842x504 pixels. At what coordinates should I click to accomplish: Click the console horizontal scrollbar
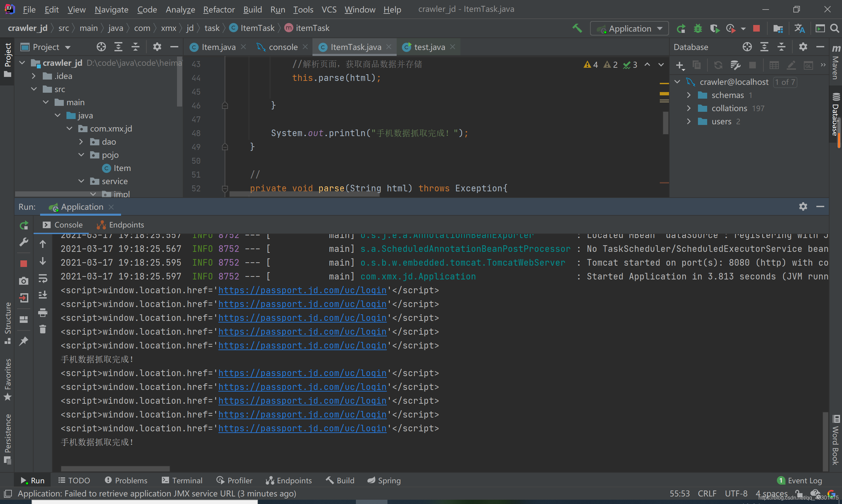click(x=115, y=469)
